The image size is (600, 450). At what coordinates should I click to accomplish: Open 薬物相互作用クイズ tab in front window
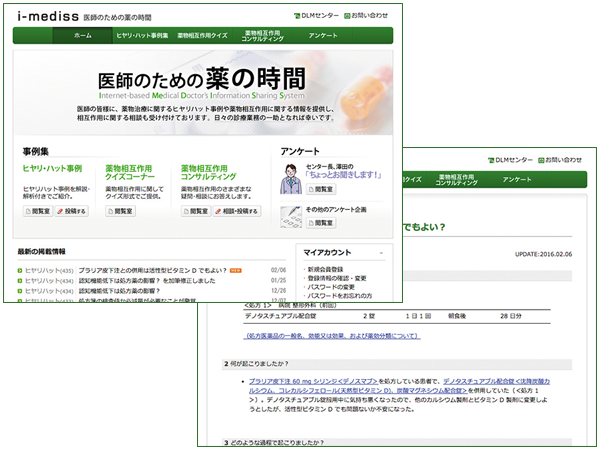pyautogui.click(x=202, y=36)
